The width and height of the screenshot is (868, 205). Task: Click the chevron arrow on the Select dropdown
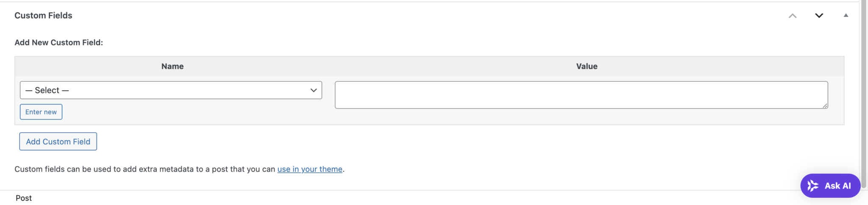(x=314, y=90)
